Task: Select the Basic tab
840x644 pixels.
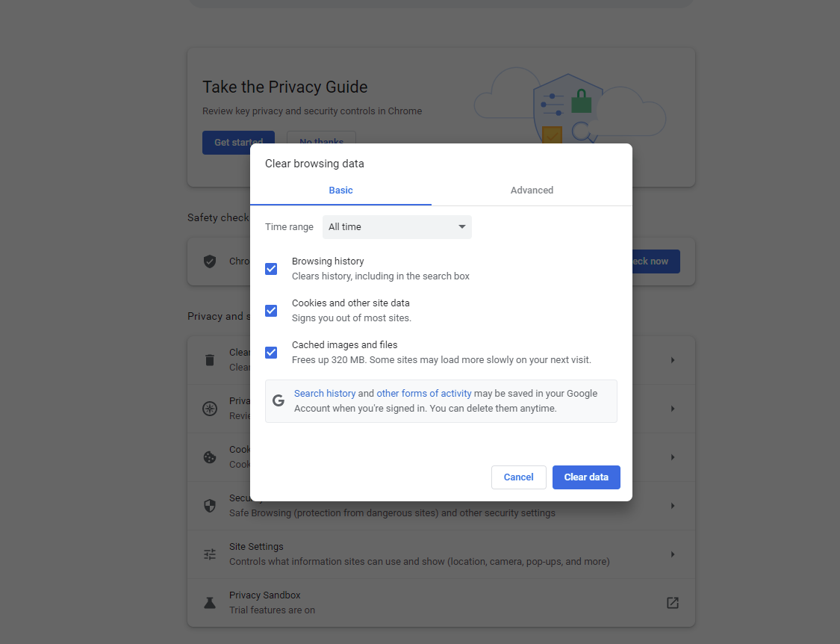Action: 340,191
